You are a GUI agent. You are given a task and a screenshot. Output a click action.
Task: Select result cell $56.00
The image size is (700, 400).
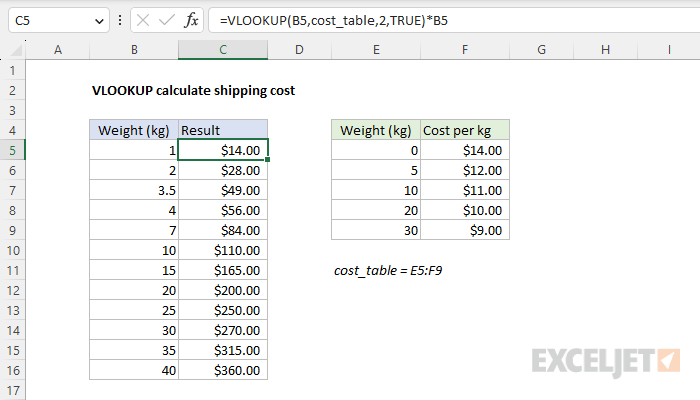(x=223, y=210)
